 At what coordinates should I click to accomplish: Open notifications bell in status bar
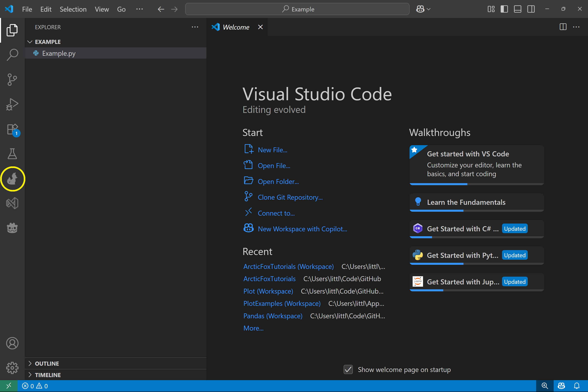[577, 386]
